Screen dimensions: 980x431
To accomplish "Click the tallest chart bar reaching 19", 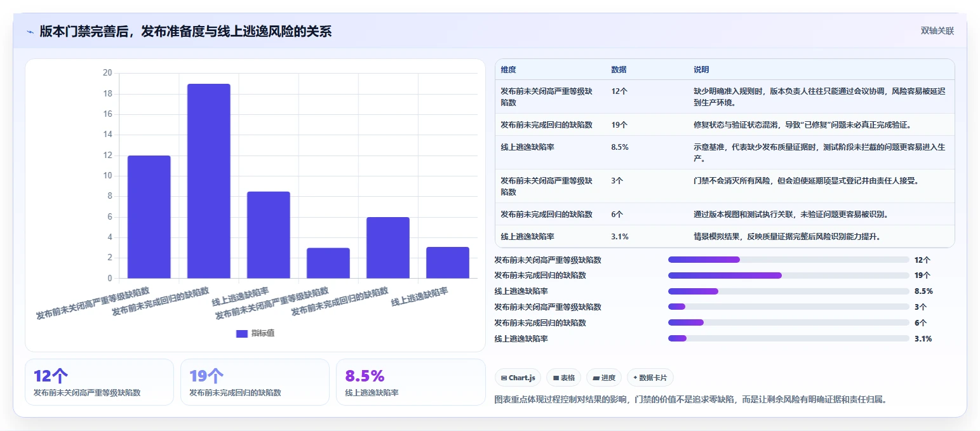I will pyautogui.click(x=208, y=181).
